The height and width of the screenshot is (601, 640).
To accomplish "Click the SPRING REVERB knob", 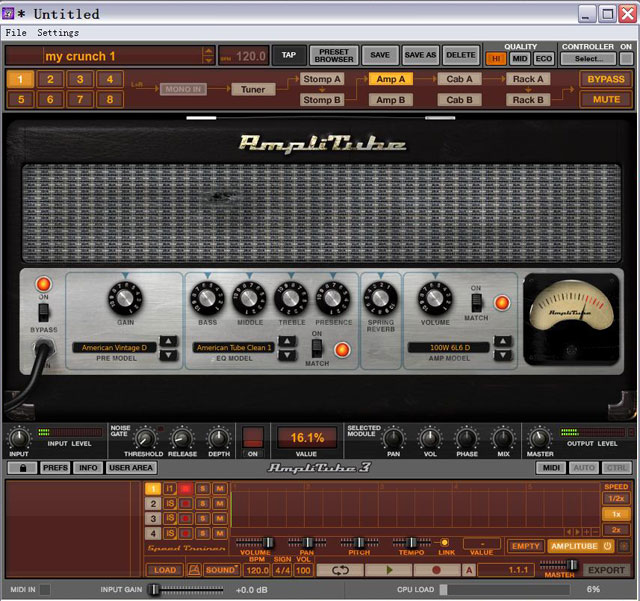I will pos(380,298).
